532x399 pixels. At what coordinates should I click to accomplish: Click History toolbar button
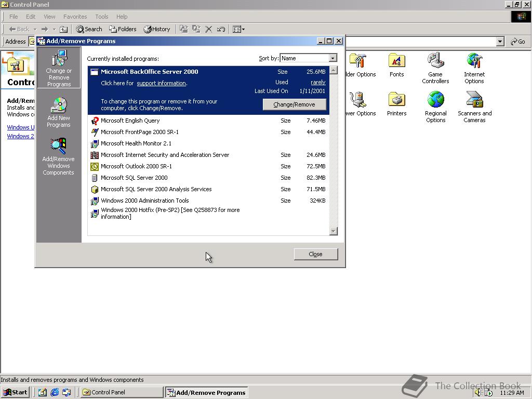click(156, 29)
